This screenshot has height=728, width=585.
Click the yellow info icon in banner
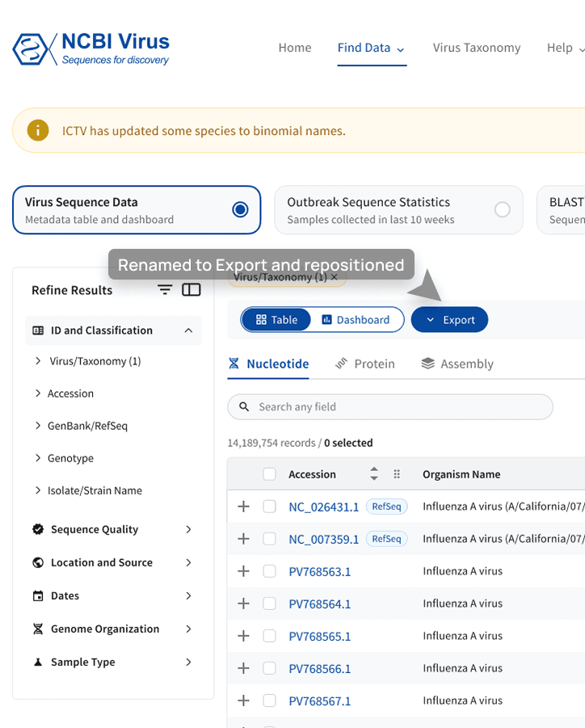click(x=38, y=130)
